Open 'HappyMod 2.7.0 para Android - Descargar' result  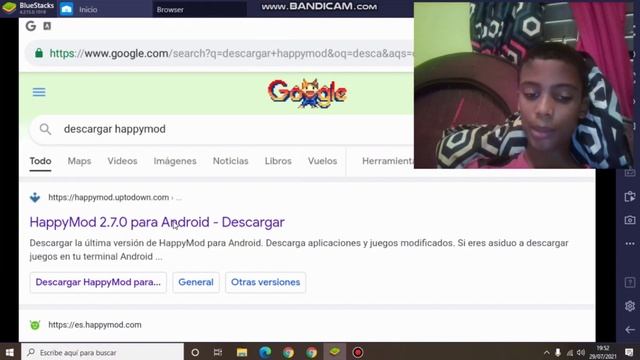pos(157,222)
